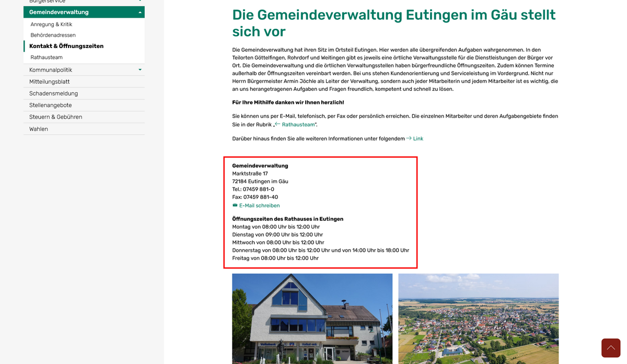The width and height of the screenshot is (627, 364).
Task: Click the scroll-to-top arrow button
Action: click(x=611, y=348)
